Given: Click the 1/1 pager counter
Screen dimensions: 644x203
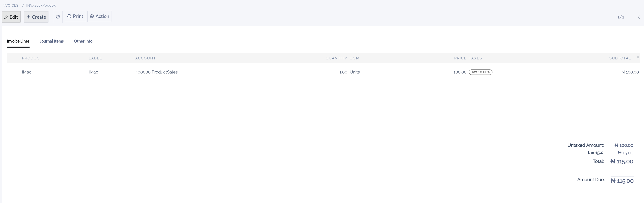Looking at the screenshot, I should pyautogui.click(x=620, y=17).
